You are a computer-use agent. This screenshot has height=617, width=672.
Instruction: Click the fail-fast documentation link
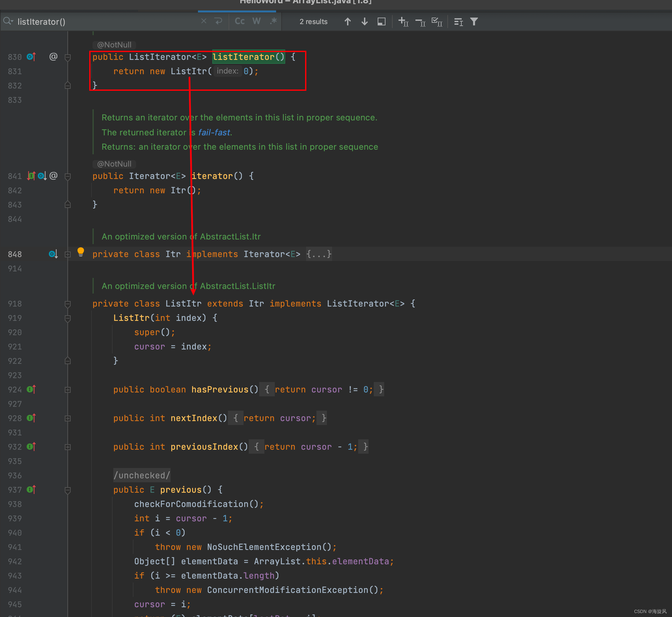click(x=214, y=132)
